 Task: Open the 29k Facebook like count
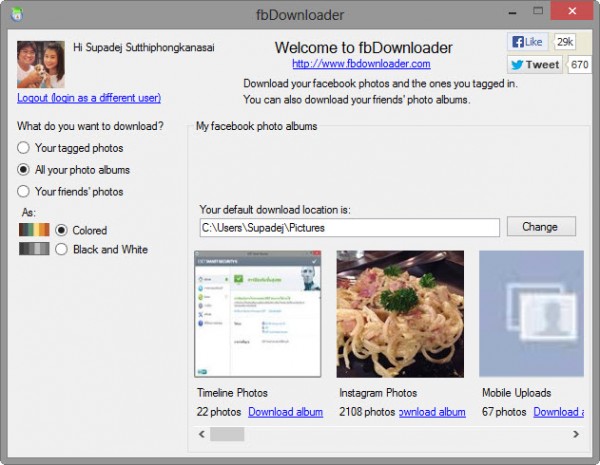click(565, 42)
